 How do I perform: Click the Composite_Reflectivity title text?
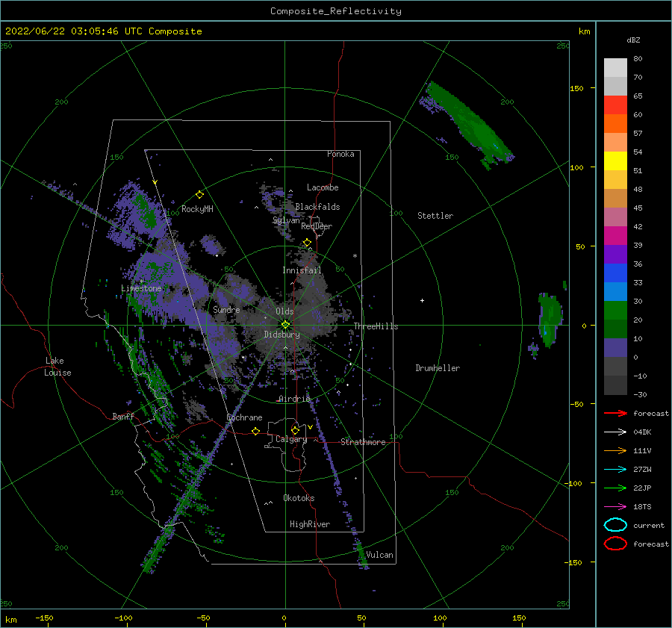coord(336,11)
